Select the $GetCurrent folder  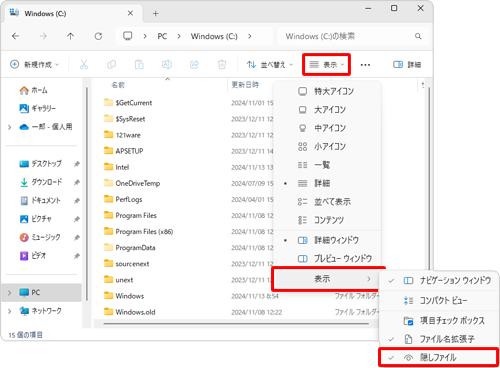pyautogui.click(x=134, y=103)
